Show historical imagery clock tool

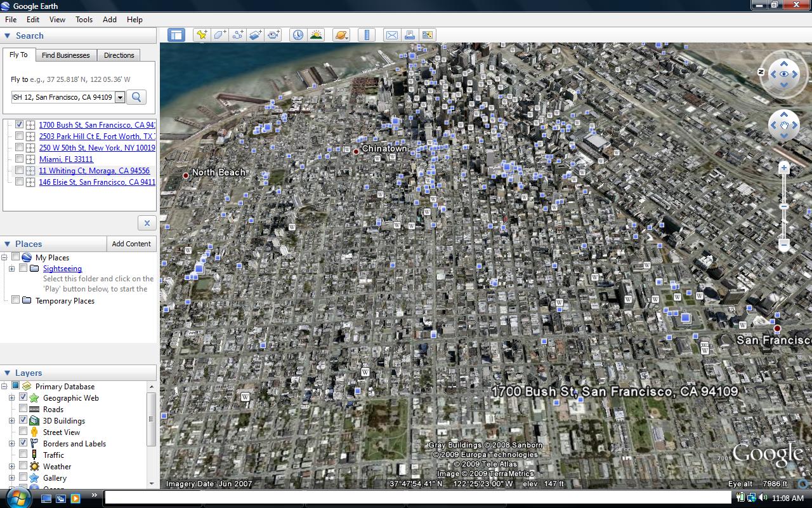point(298,35)
